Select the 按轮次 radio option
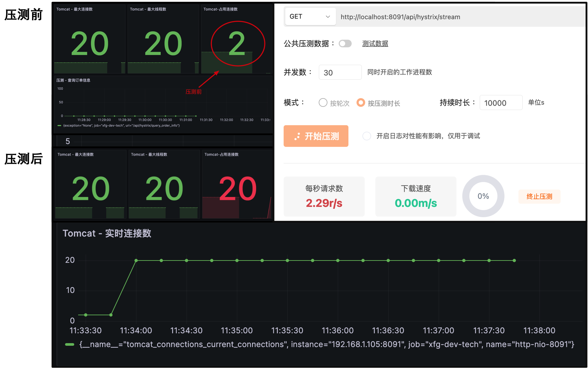 [x=323, y=103]
